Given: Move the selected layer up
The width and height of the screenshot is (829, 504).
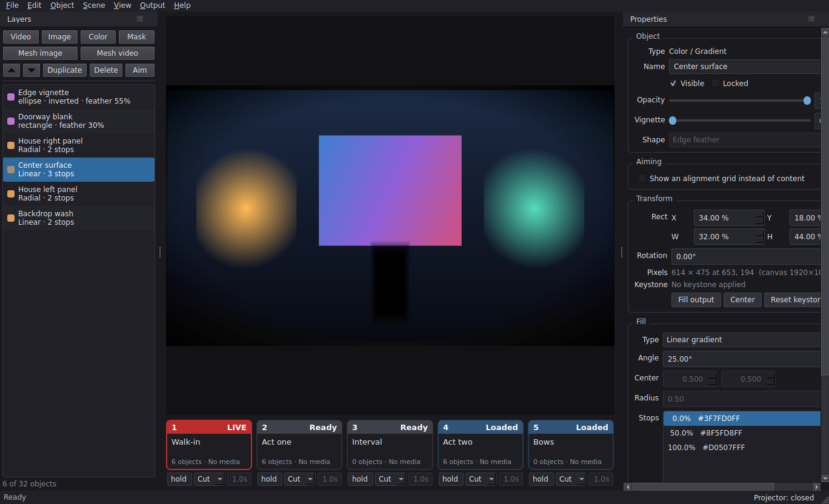Looking at the screenshot, I should (12, 70).
